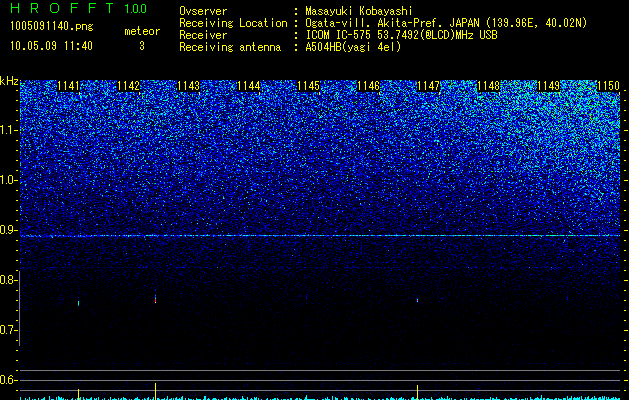Click the 1147 time marker
629x400 pixels.
click(x=428, y=86)
